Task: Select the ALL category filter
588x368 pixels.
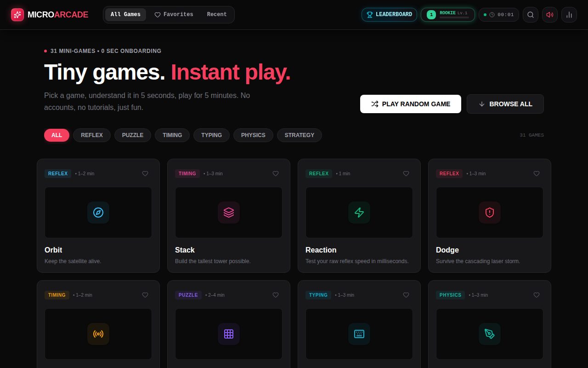Action: (57, 135)
